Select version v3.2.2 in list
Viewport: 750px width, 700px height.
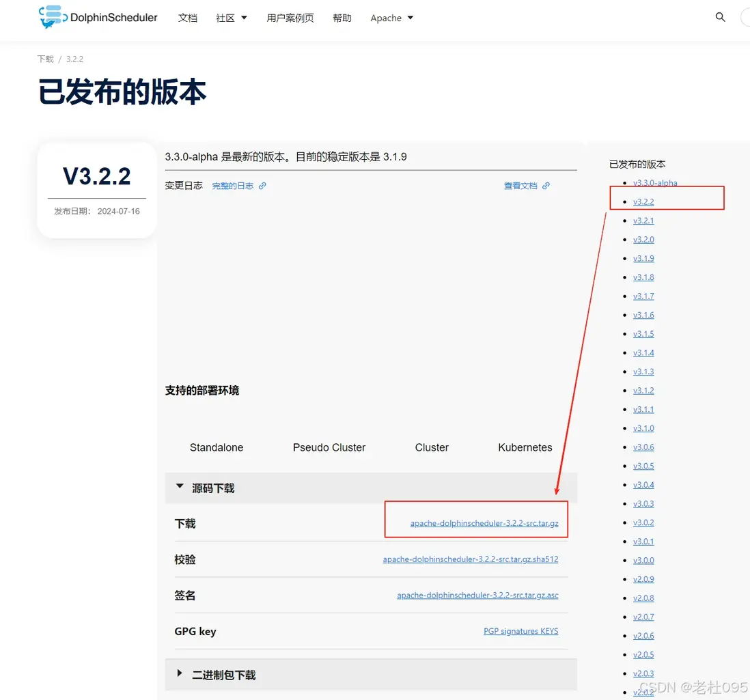643,201
